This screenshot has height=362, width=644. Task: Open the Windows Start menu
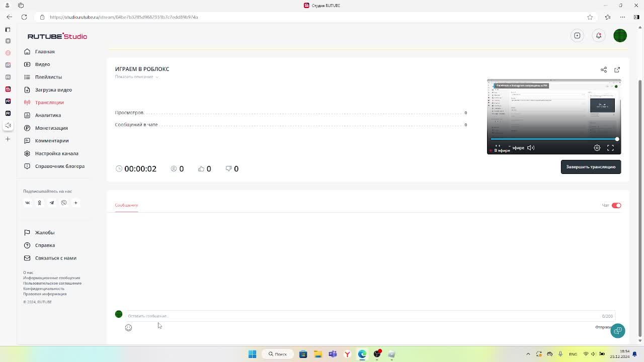[x=252, y=354]
